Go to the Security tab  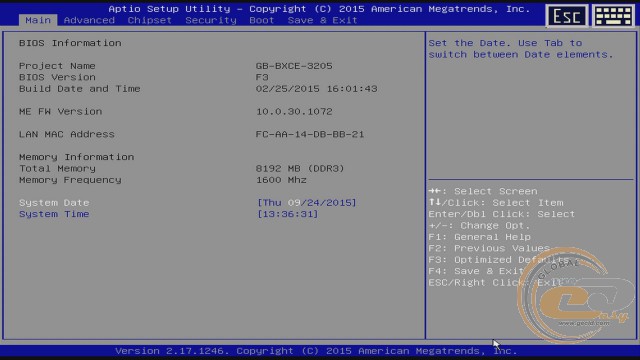coord(211,20)
